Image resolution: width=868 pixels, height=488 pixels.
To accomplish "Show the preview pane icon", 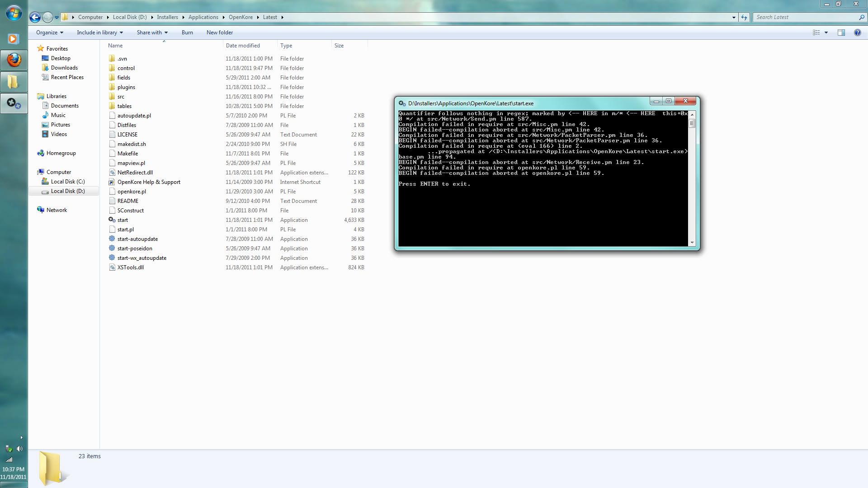I will pyautogui.click(x=841, y=33).
